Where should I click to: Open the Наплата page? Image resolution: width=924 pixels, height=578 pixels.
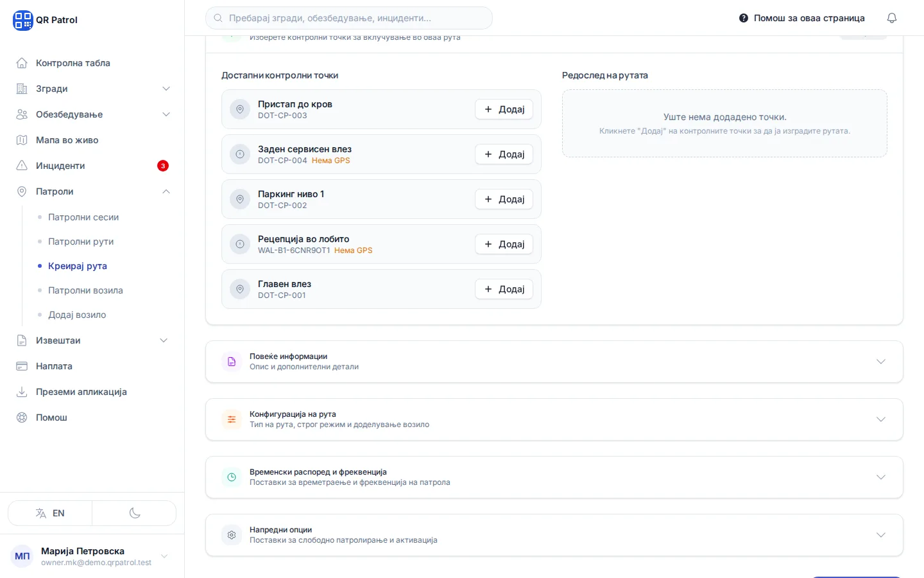[92, 366]
